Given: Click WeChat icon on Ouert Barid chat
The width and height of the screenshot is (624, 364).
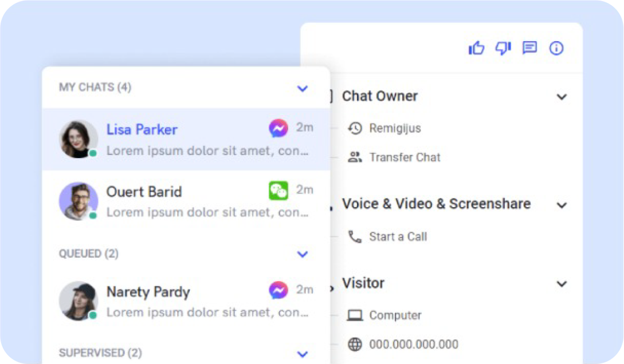Looking at the screenshot, I should pos(278,191).
